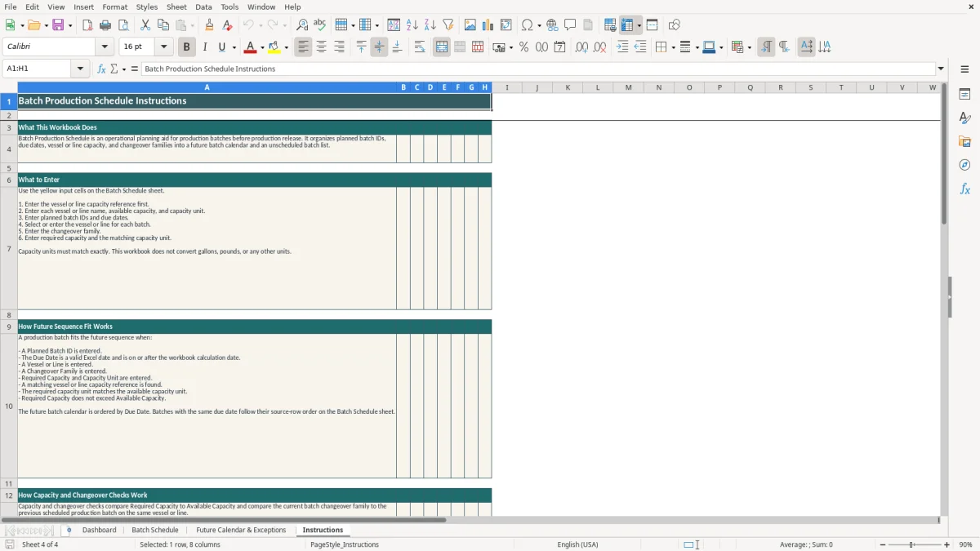
Task: Clear direct formatting
Action: point(228,25)
